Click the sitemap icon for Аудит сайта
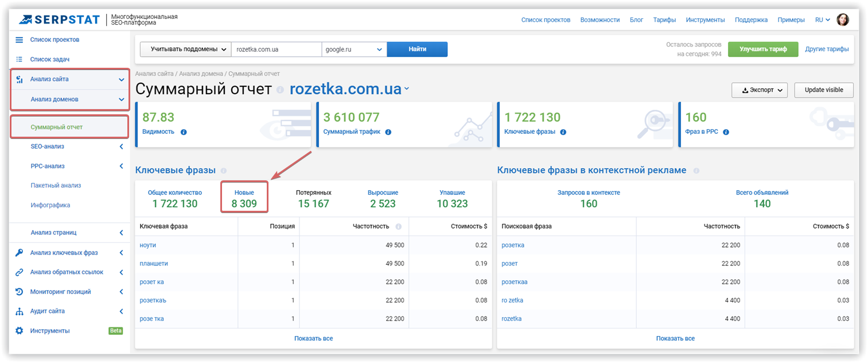 pos(19,311)
